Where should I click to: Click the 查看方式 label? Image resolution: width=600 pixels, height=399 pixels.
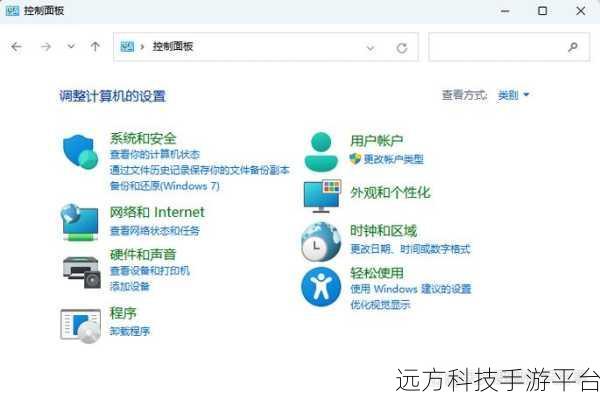pos(465,95)
